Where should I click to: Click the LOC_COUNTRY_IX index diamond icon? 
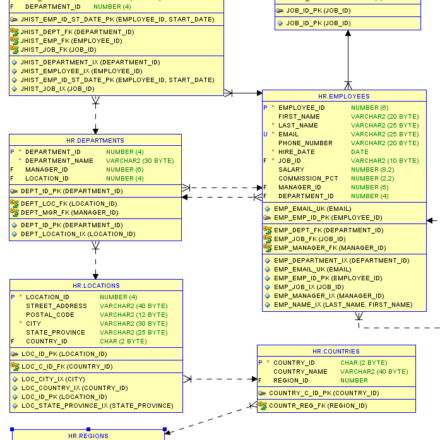(15, 388)
